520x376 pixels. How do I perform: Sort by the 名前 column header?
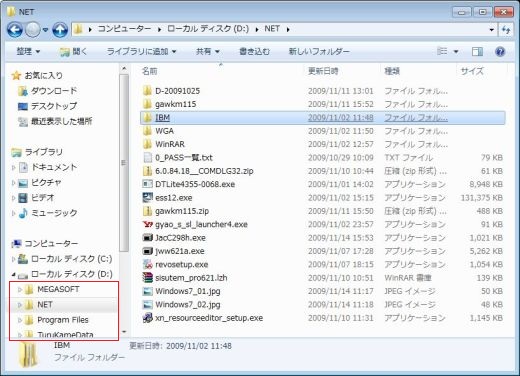coord(149,71)
